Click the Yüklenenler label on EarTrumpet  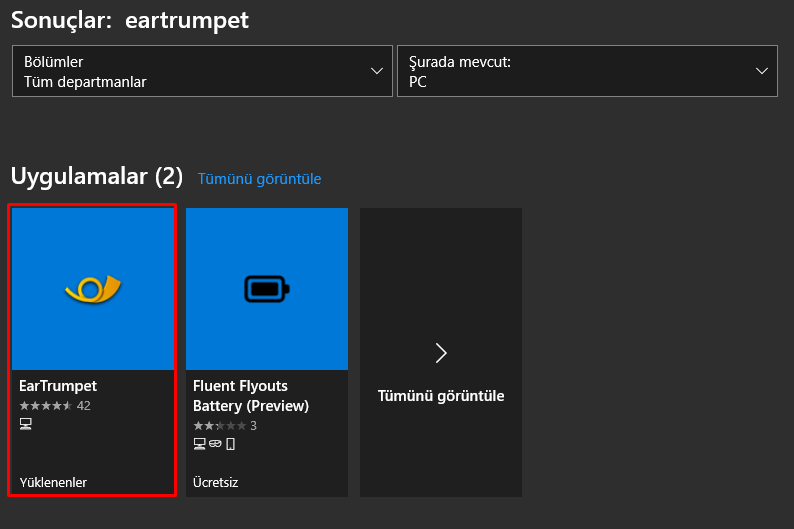(x=53, y=482)
